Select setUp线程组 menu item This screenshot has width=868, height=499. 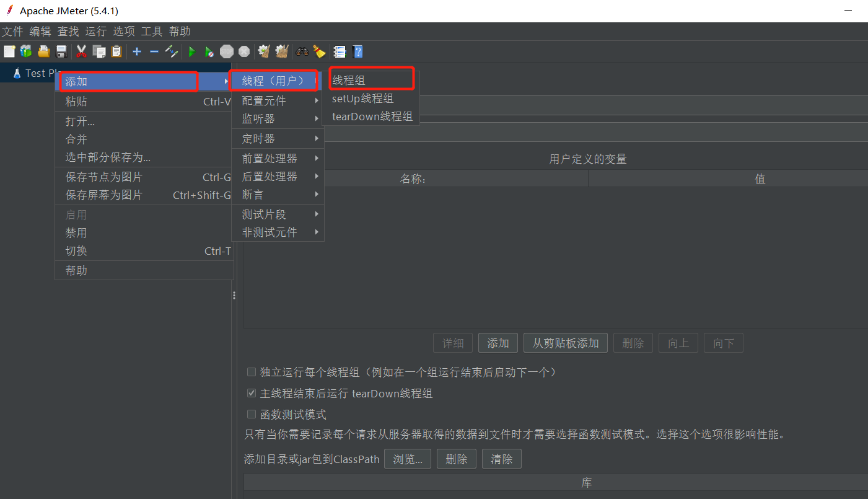pyautogui.click(x=371, y=98)
